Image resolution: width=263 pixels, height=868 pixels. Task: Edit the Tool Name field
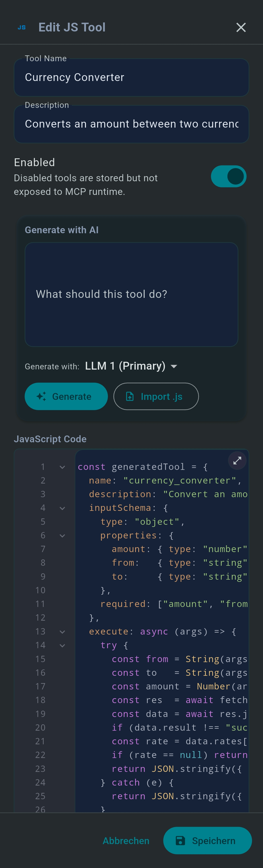click(x=131, y=78)
